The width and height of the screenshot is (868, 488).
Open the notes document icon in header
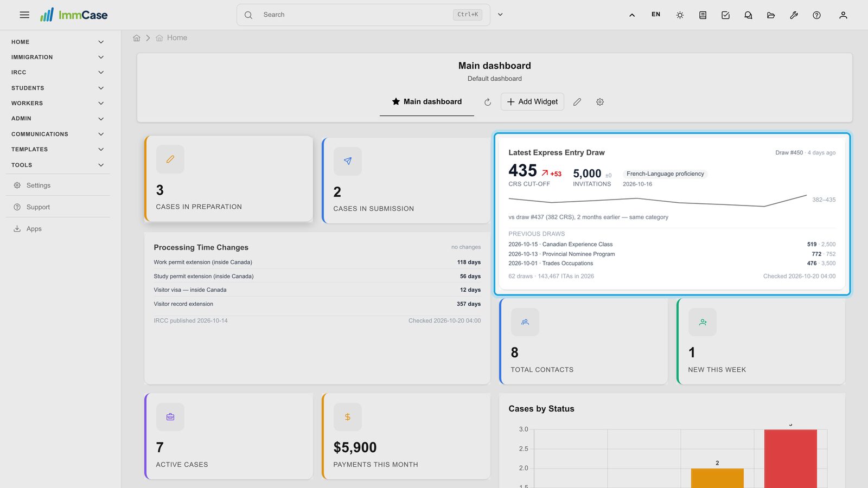point(703,15)
